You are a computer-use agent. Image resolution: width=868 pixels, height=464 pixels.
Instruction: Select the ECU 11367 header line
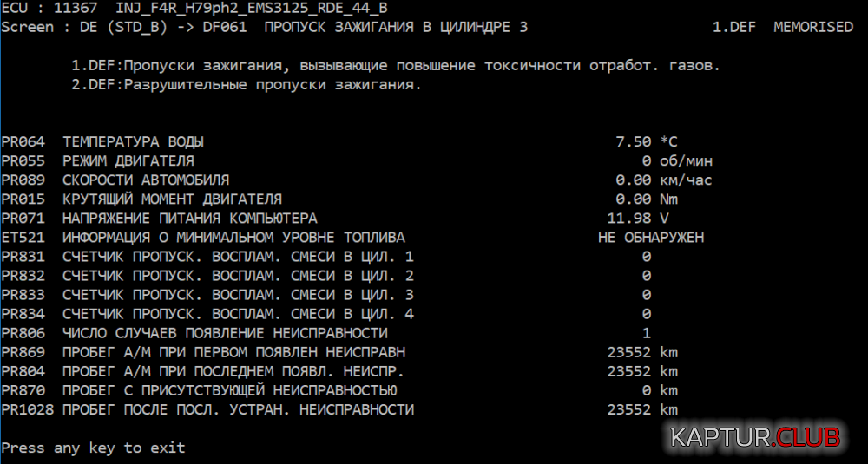194,8
